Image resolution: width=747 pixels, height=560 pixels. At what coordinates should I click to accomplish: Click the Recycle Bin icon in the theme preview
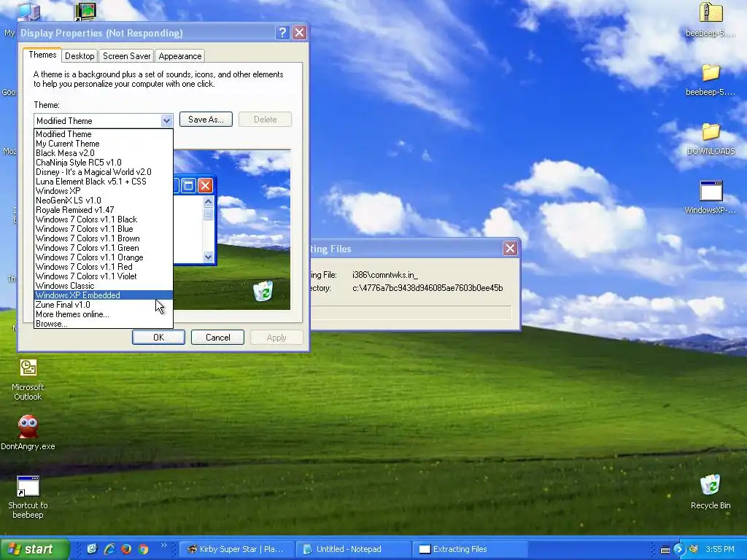(263, 291)
